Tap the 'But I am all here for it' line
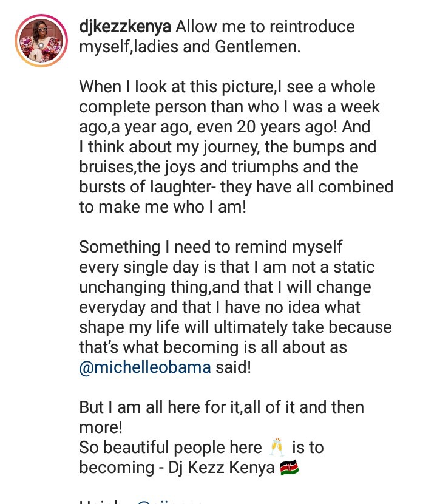Screen dimensions: 437x504 click(x=222, y=407)
